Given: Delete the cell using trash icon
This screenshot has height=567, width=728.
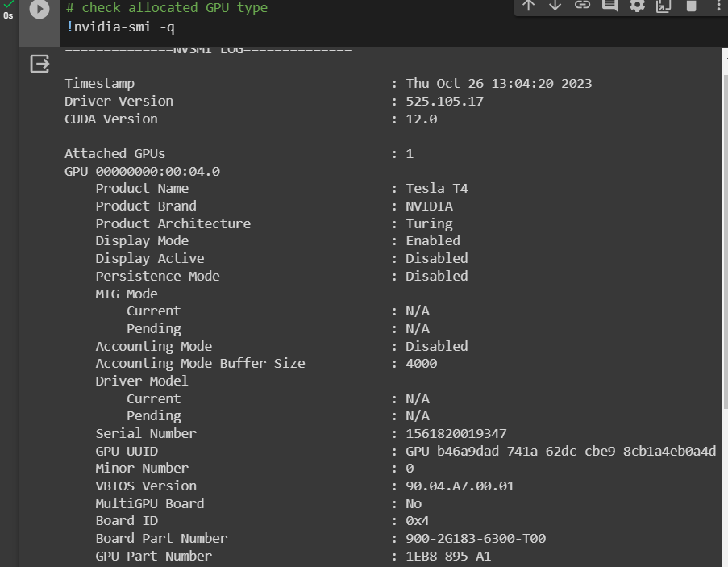Looking at the screenshot, I should [691, 6].
